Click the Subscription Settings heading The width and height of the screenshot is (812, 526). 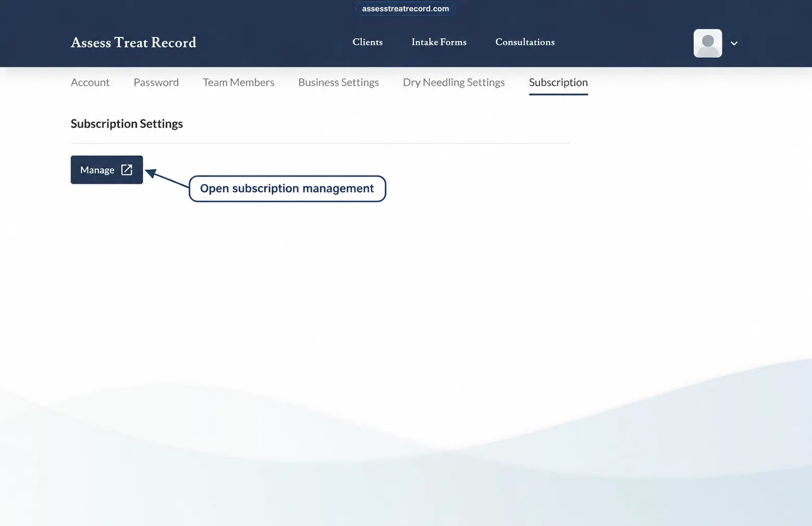point(127,124)
